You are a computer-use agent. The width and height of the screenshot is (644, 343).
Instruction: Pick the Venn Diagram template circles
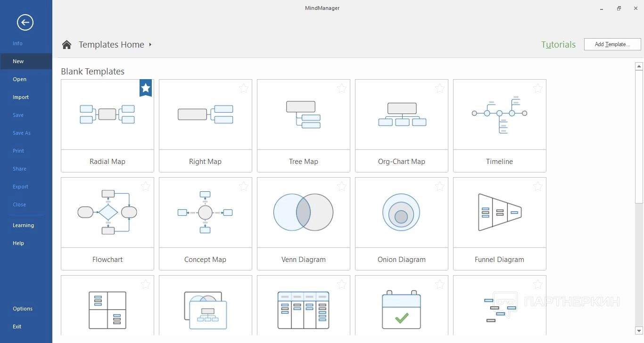[x=304, y=212]
